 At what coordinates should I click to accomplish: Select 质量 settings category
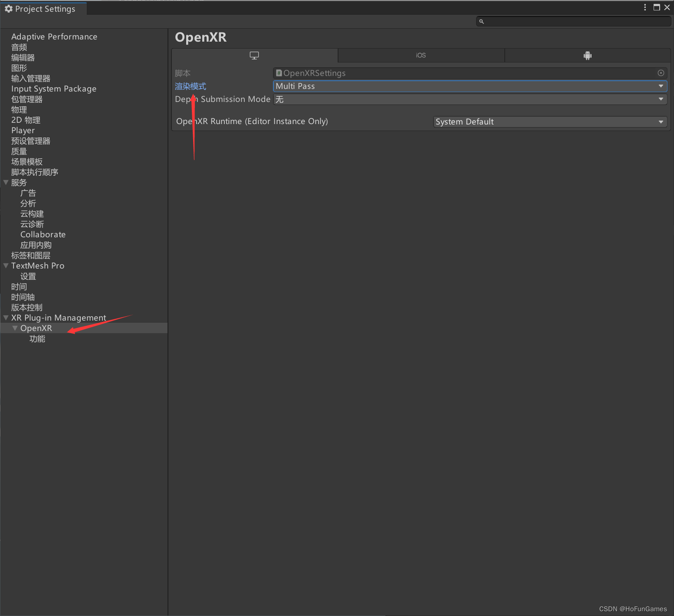pos(19,151)
